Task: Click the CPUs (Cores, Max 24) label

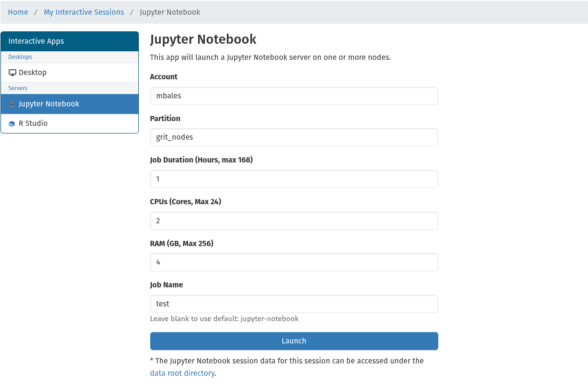Action: click(x=185, y=202)
